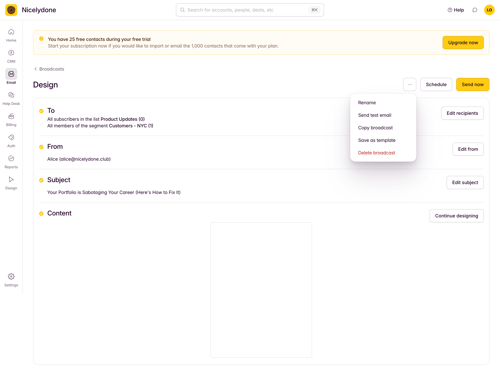Click the Design page heading
Image resolution: width=500 pixels, height=386 pixels.
click(x=45, y=85)
